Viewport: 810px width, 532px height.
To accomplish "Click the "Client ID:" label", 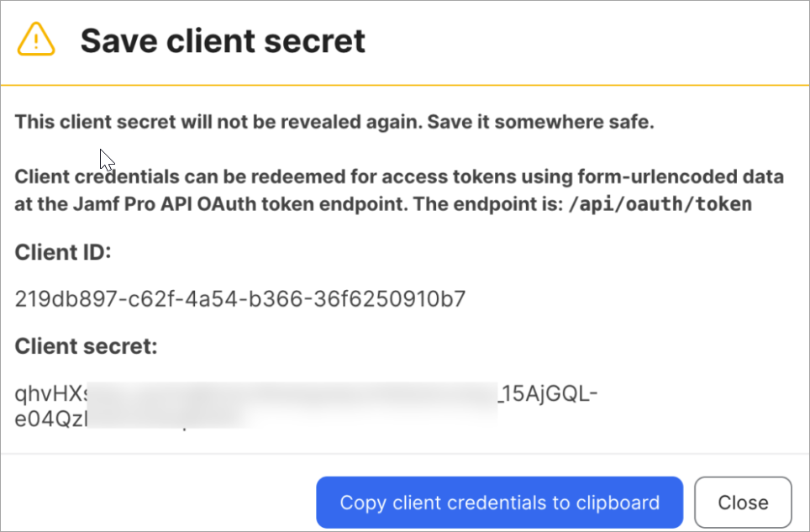I will click(62, 252).
